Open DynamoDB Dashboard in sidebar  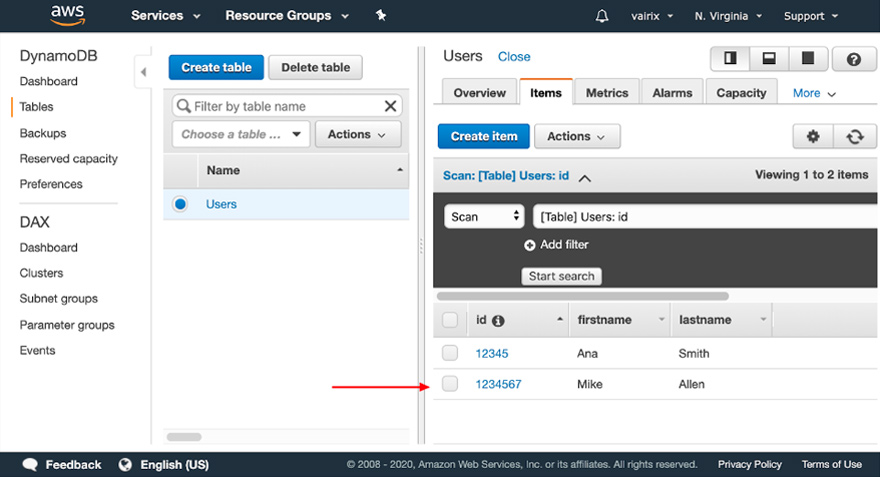coord(48,81)
